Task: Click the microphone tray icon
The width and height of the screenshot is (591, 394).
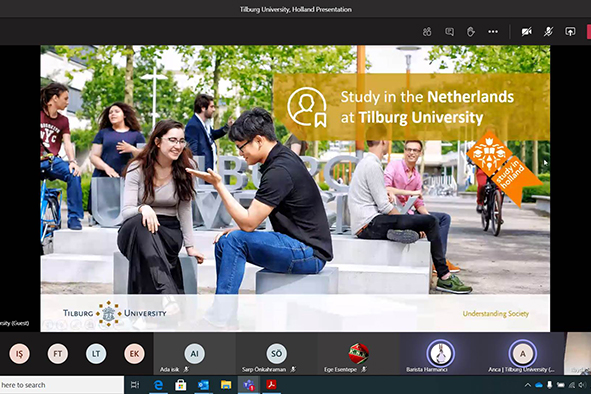Action: tap(550, 385)
